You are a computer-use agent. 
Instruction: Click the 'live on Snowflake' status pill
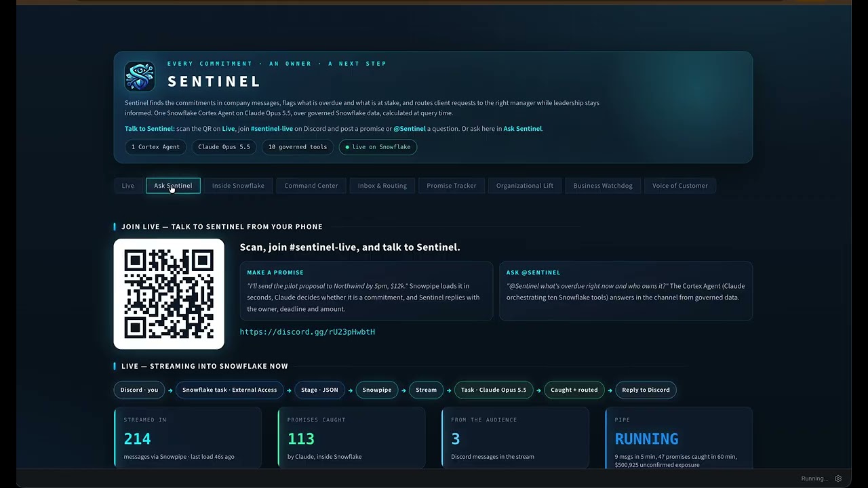[x=378, y=147]
